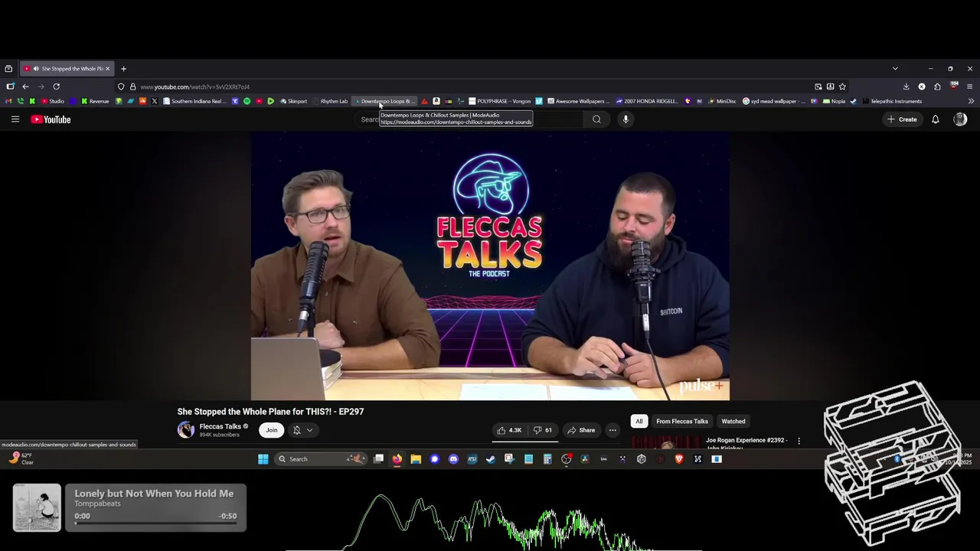This screenshot has width=980, height=551.
Task: Open the weather widget showing 62°F
Action: pos(21,458)
